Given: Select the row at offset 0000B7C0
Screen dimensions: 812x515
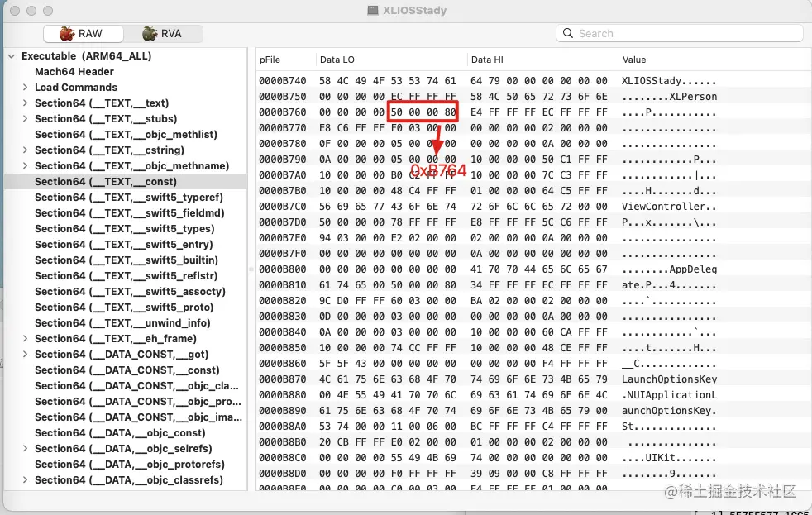Looking at the screenshot, I should [x=533, y=207].
